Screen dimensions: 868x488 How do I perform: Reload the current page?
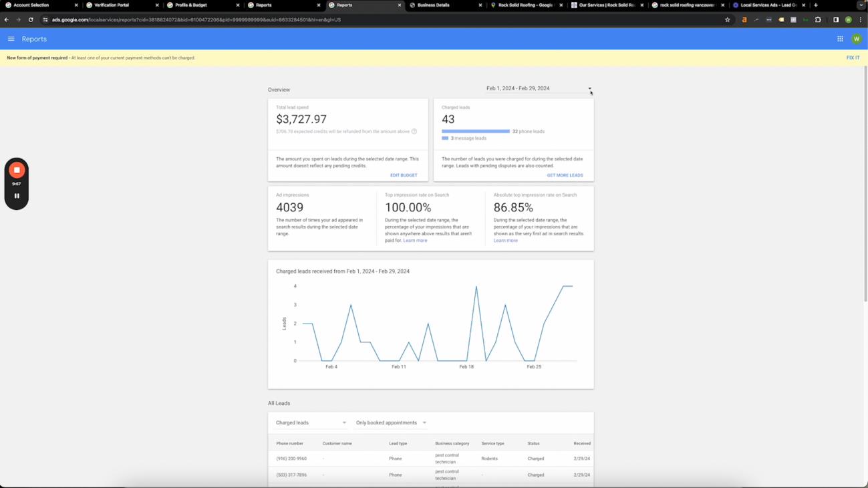tap(31, 20)
